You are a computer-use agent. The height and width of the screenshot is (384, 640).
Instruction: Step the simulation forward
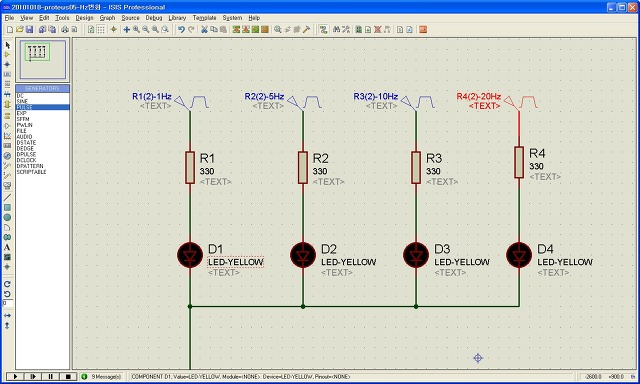coord(33,376)
